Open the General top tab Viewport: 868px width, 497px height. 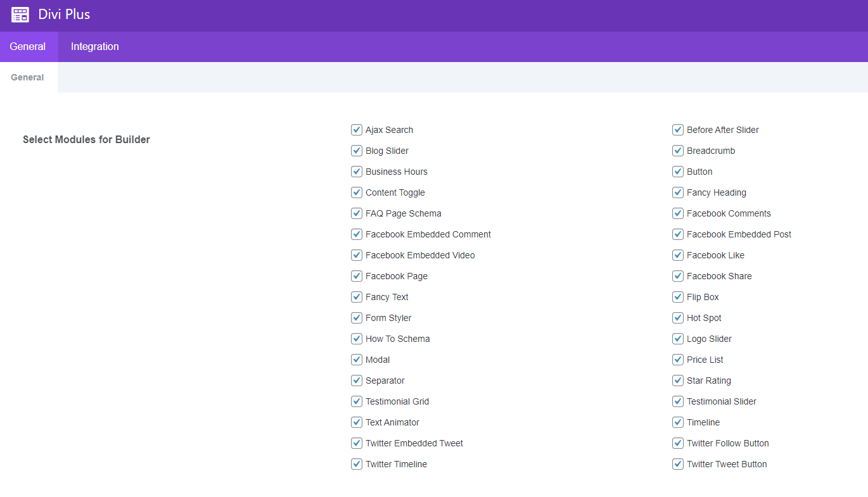pos(28,47)
